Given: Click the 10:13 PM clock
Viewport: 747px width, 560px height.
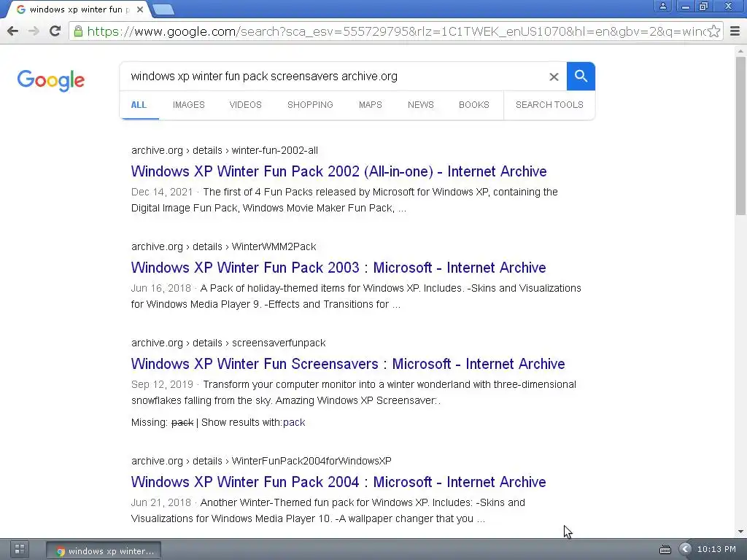Looking at the screenshot, I should coord(716,550).
